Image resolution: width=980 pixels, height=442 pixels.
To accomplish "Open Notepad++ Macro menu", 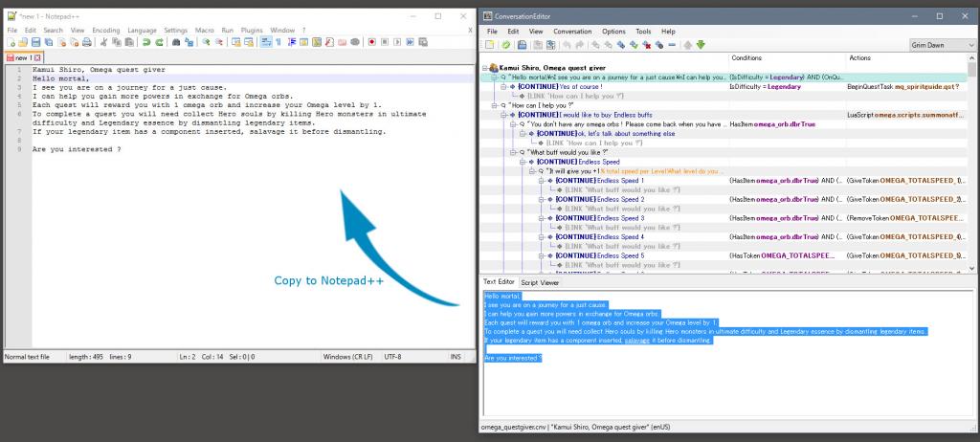I will click(x=204, y=30).
